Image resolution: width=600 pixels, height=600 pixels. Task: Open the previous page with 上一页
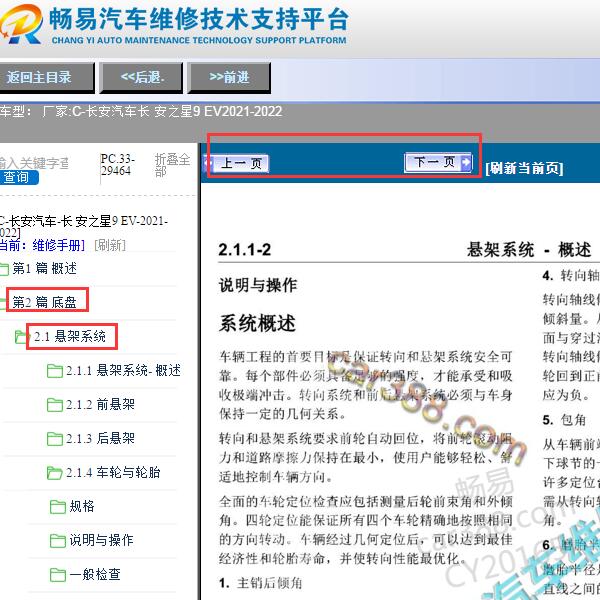(237, 164)
